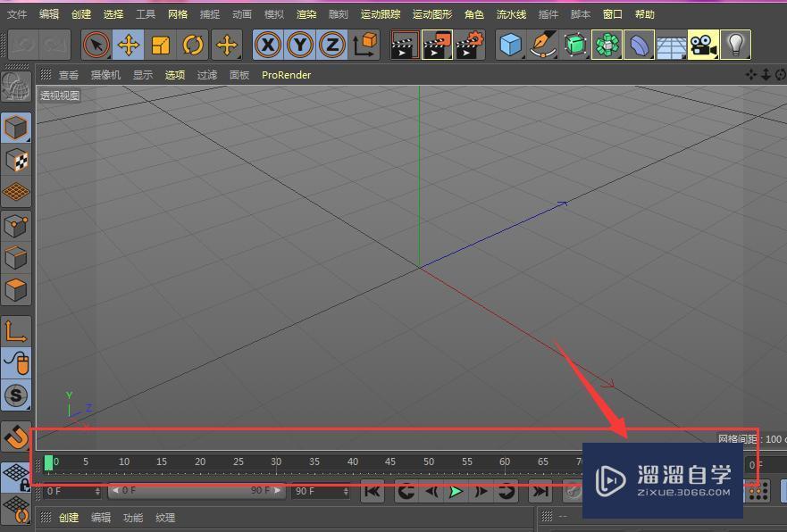This screenshot has height=532, width=787.
Task: Add a camera object
Action: click(703, 46)
